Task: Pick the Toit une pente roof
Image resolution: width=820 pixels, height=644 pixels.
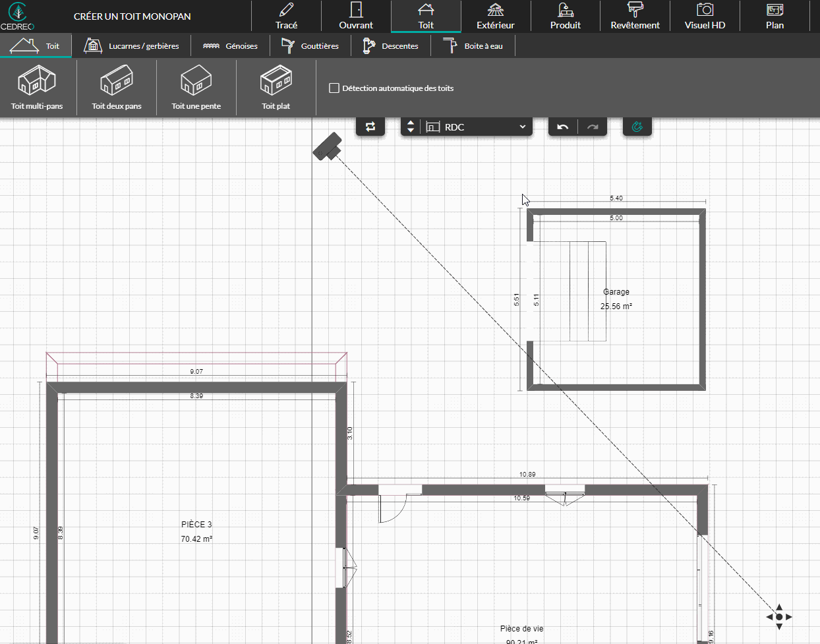Action: coord(196,87)
